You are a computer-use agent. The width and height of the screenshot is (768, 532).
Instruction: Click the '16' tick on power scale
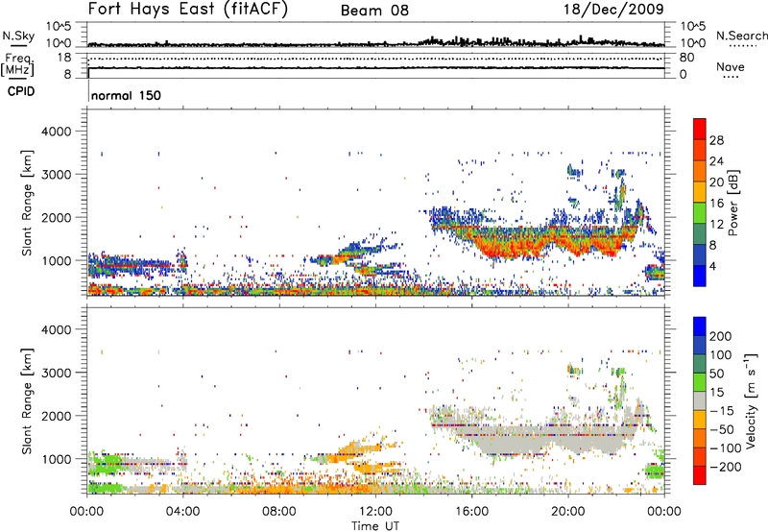click(x=716, y=204)
